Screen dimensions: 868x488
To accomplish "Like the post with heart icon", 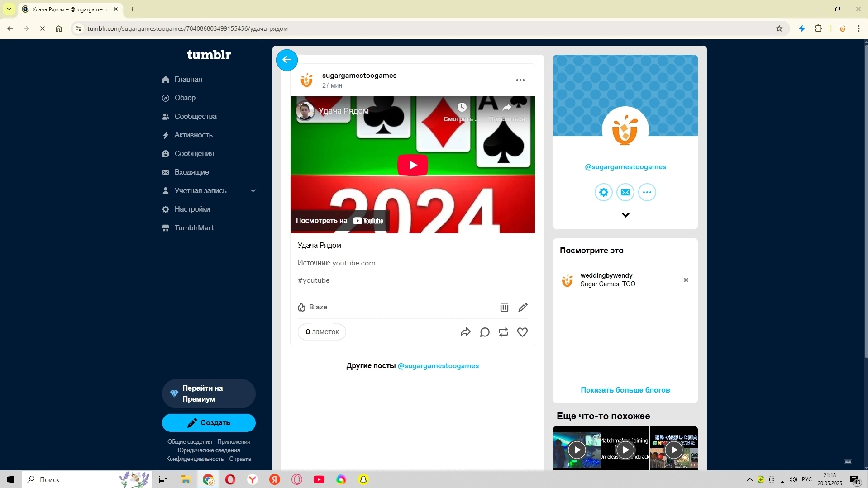I will pos(522,332).
